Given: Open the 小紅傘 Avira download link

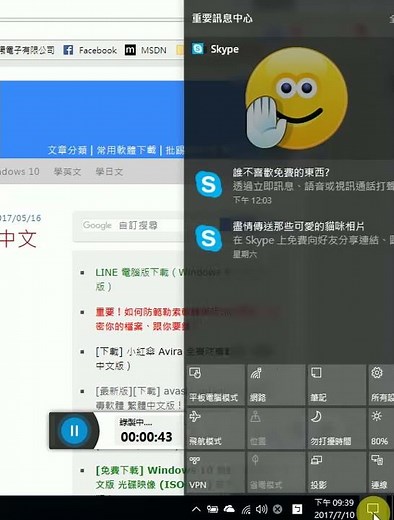Looking at the screenshot, I should pyautogui.click(x=139, y=359).
